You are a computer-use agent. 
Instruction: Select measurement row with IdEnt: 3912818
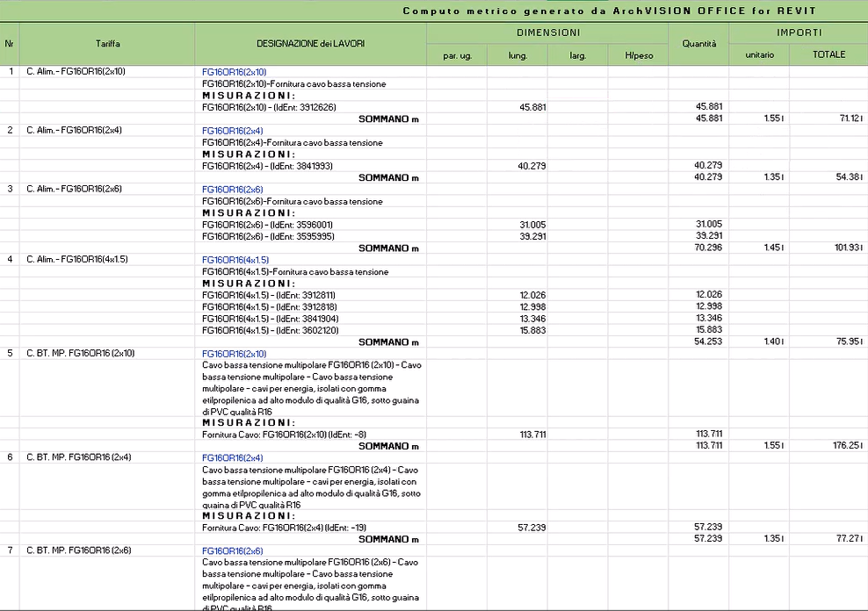pos(270,307)
